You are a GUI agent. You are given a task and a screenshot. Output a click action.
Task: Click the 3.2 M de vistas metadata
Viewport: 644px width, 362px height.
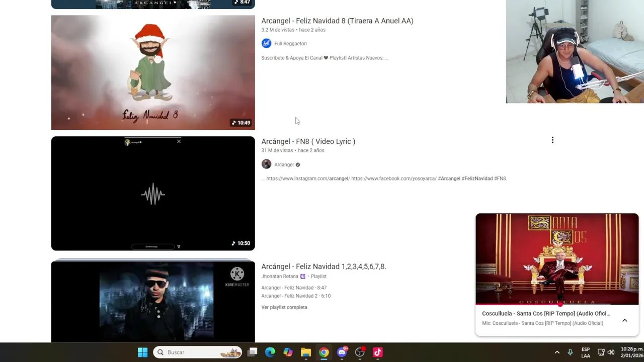coord(278,30)
